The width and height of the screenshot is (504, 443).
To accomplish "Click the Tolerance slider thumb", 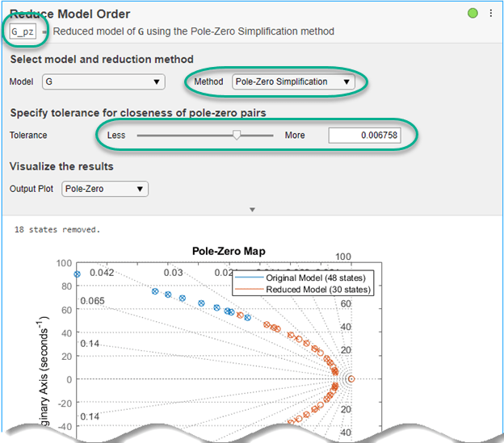I will [x=237, y=136].
